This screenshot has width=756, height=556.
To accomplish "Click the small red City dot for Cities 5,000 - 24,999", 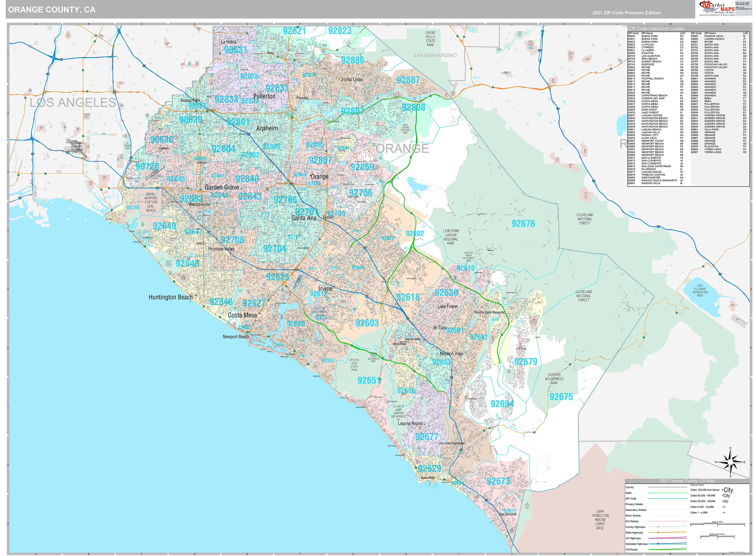I will click(723, 507).
